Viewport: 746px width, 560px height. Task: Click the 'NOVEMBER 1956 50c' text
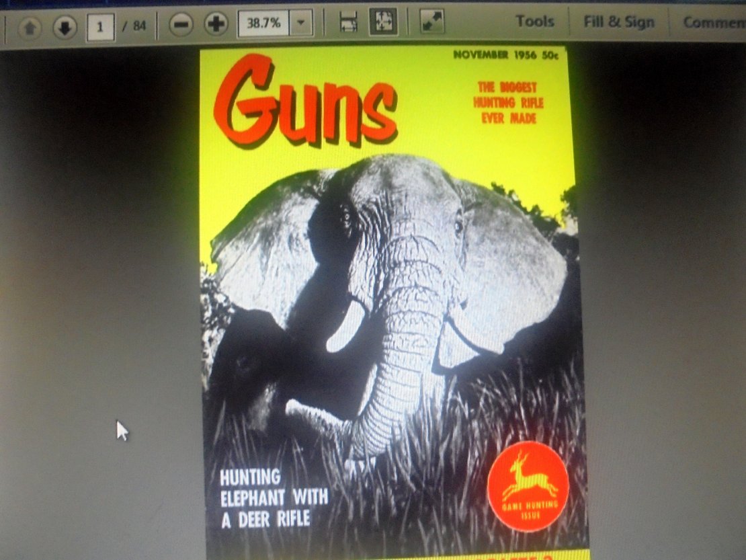[x=506, y=54]
